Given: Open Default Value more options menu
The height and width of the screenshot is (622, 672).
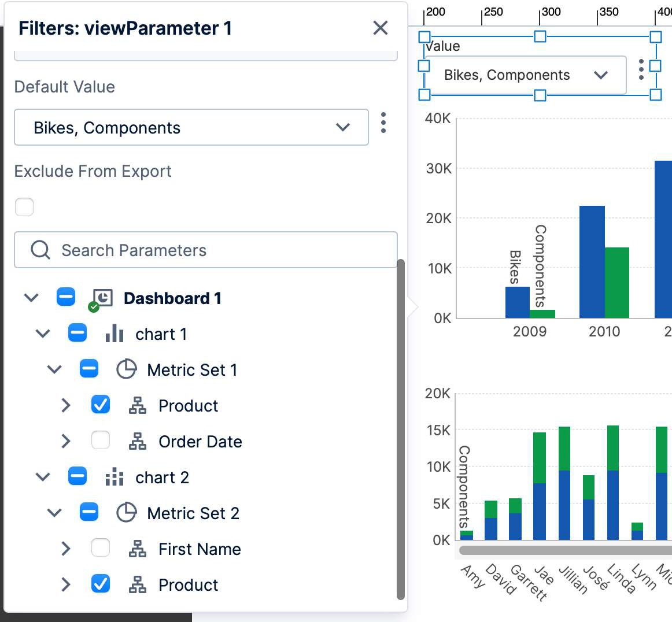Looking at the screenshot, I should [383, 123].
